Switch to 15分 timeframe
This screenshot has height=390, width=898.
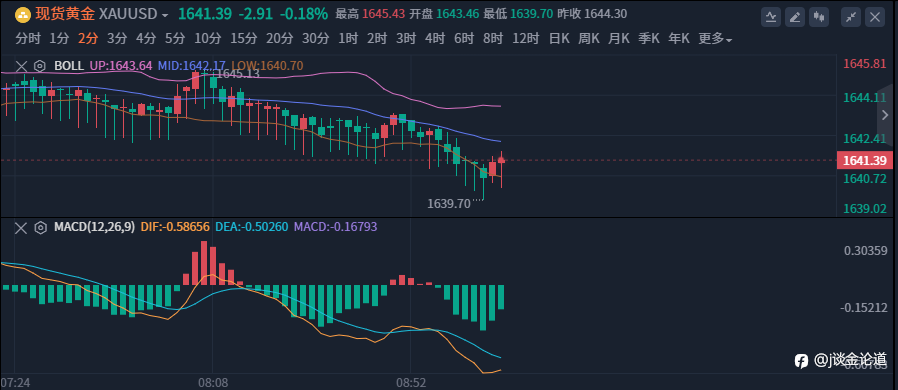[243, 39]
